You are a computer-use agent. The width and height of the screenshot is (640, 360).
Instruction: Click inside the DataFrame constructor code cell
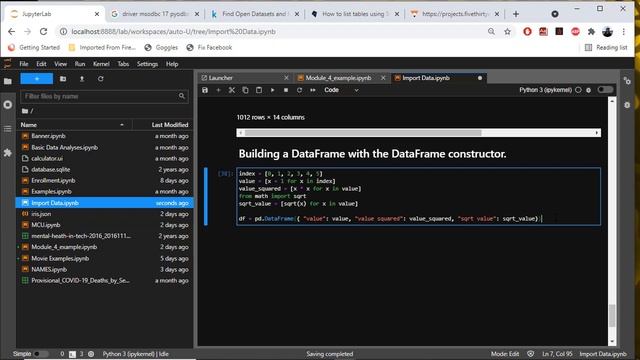[x=418, y=196]
